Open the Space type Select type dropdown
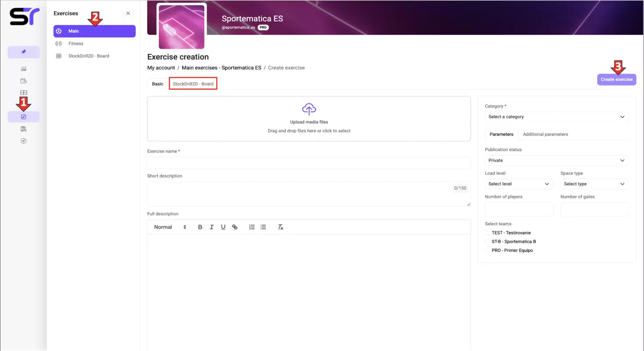The image size is (644, 351). tap(595, 184)
